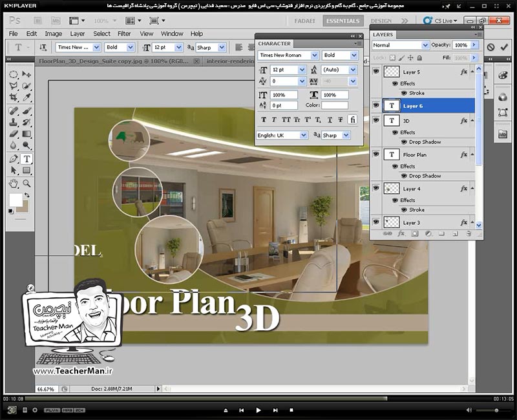Select the Gradient tool
The image size is (517, 420).
point(26,134)
